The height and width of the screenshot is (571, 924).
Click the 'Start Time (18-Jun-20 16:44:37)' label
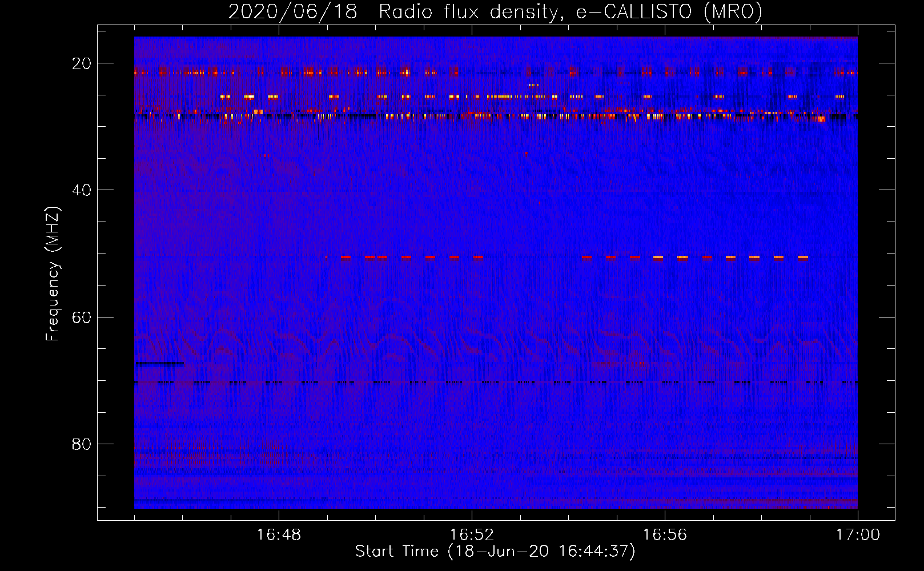[x=495, y=552]
